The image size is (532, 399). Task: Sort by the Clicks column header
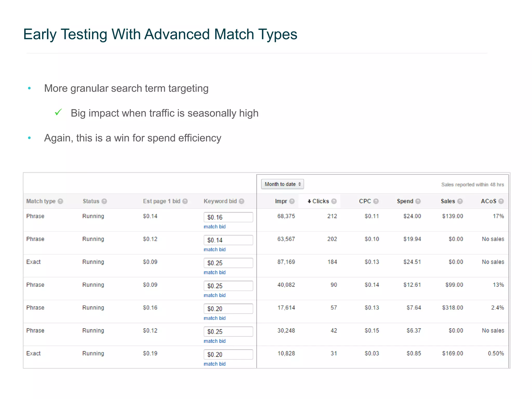coord(321,201)
